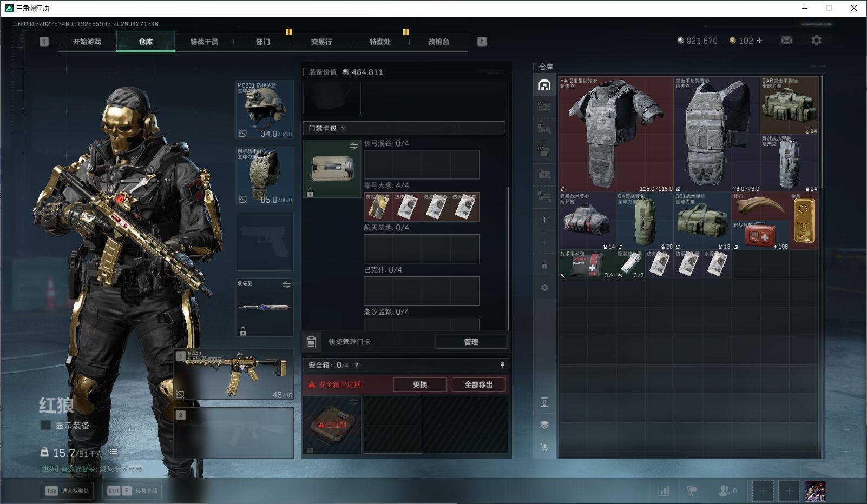Open the settings gear in top bar
Screen dimensions: 867x504
[x=816, y=41]
